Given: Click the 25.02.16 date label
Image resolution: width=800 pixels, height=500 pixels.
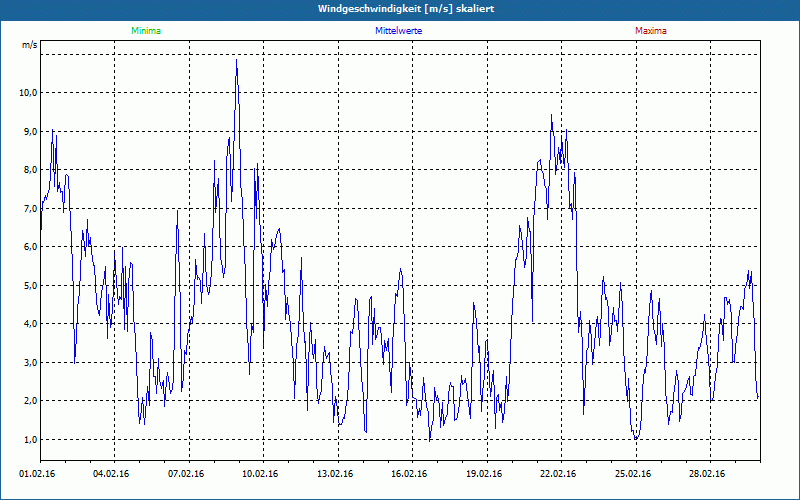Looking at the screenshot, I should (632, 474).
